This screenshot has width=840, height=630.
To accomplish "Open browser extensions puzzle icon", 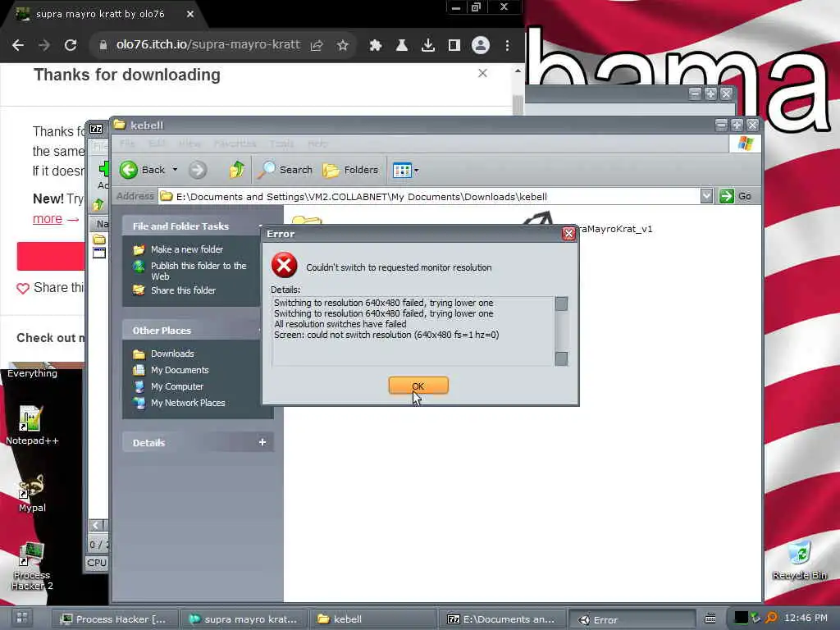I will pos(376,46).
